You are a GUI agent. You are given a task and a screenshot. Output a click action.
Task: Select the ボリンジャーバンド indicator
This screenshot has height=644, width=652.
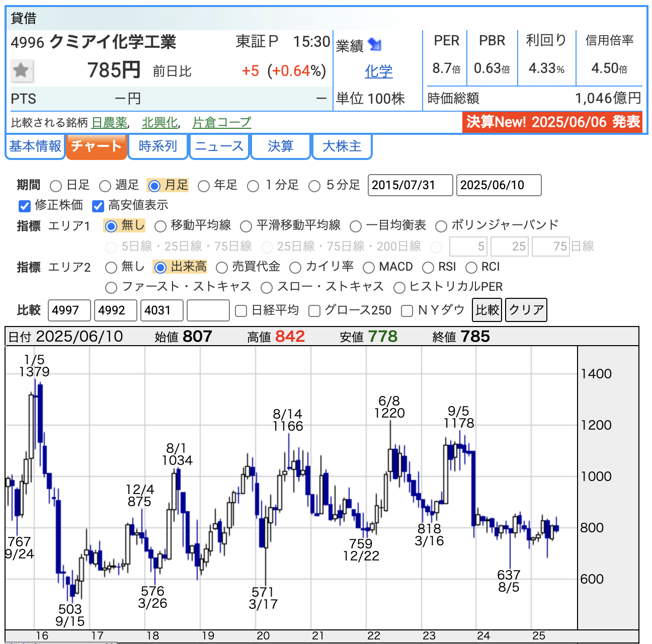[x=441, y=226]
